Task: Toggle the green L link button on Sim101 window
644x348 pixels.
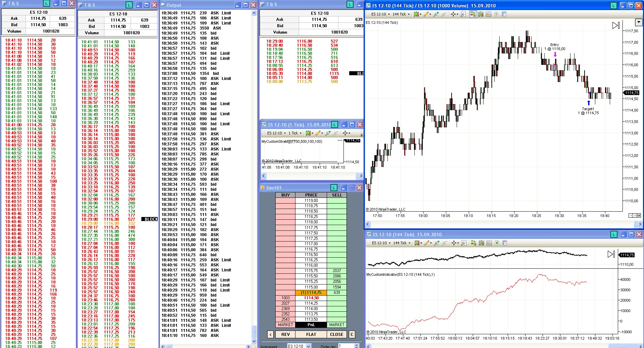Action: (x=334, y=188)
